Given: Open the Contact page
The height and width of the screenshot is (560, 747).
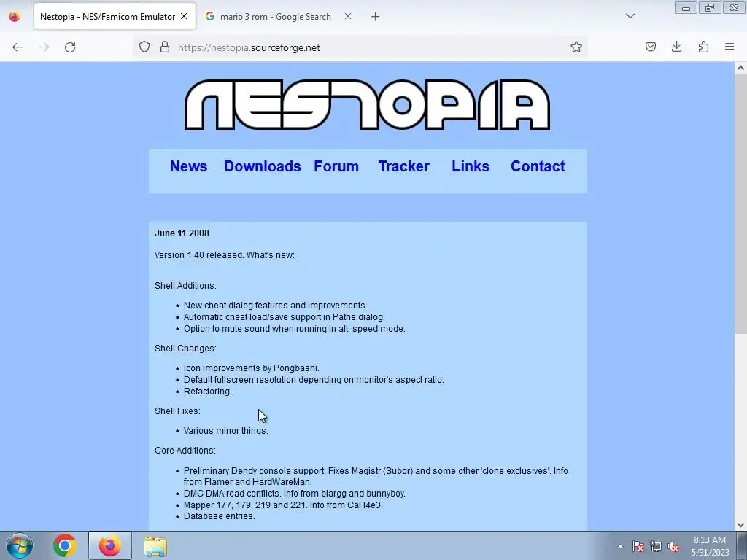Looking at the screenshot, I should (x=538, y=166).
